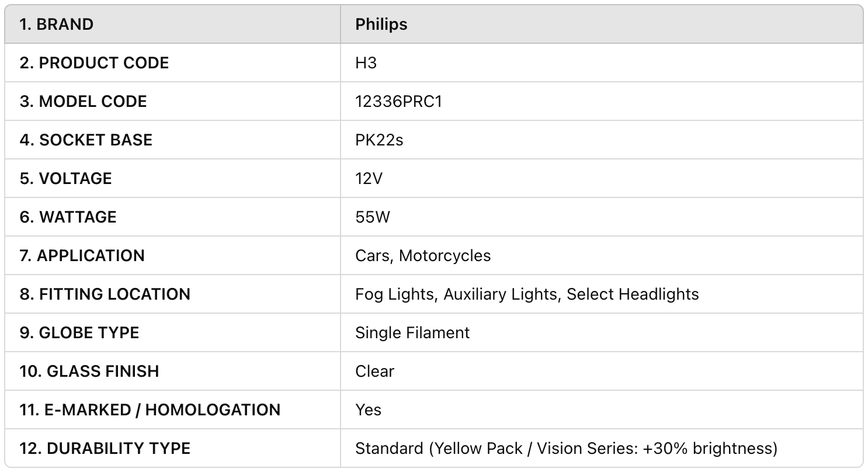Click the E-MARKED / HOMOLOGATION label
This screenshot has height=472, width=868.
pyautogui.click(x=150, y=410)
